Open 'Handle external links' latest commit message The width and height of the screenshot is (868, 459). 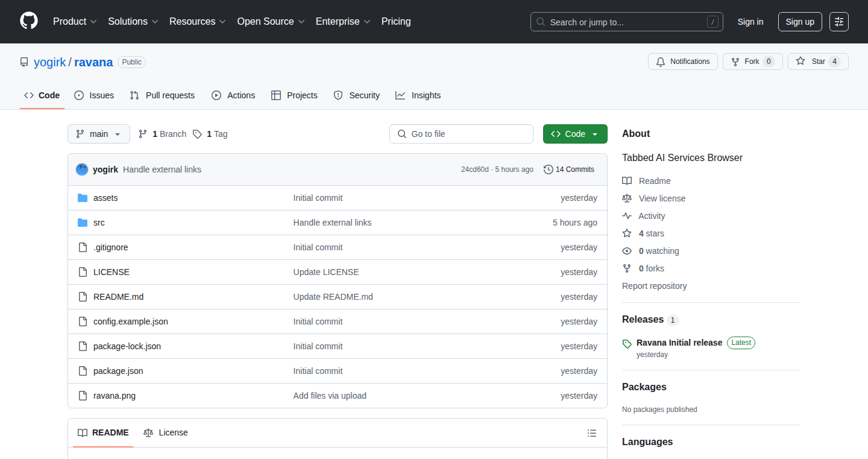pos(162,169)
